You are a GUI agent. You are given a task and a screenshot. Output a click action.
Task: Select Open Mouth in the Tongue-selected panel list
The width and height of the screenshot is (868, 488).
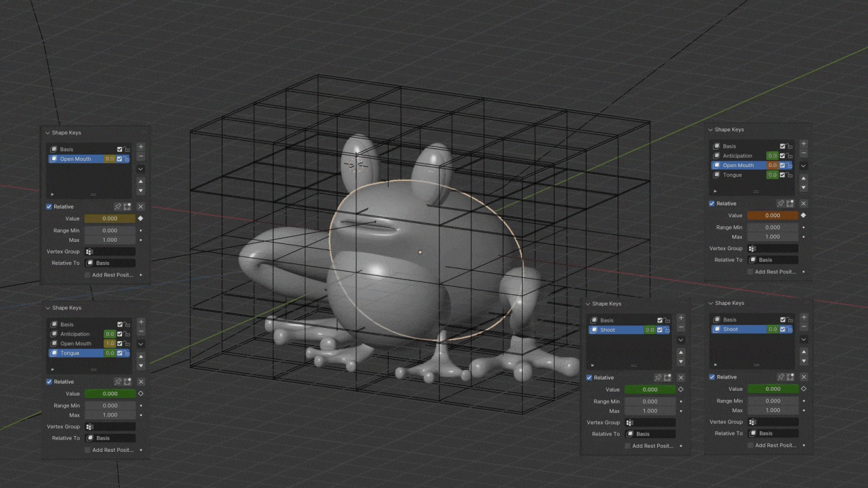tap(76, 343)
